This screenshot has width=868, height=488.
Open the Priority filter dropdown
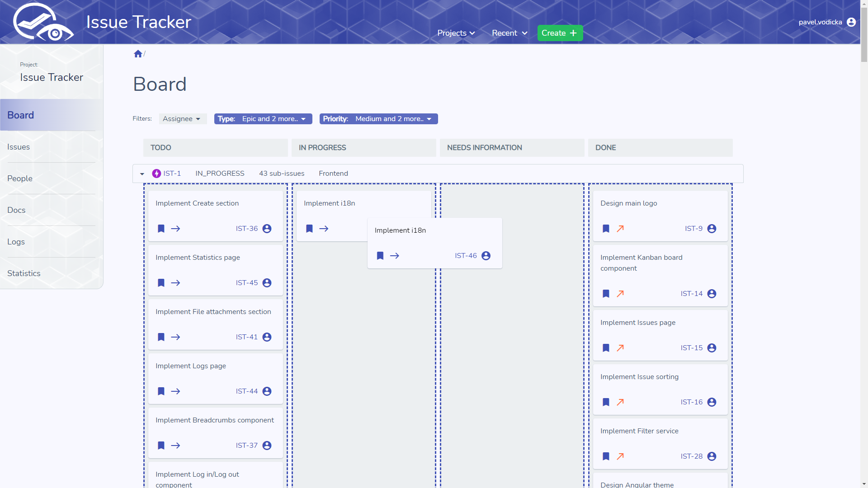378,119
